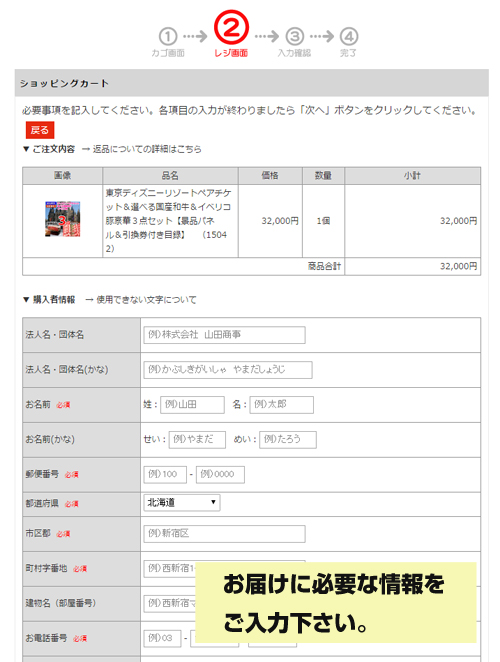Click the product name 東京ディズニーリゾートペアチケット text
This screenshot has width=500, height=662.
pyautogui.click(x=168, y=221)
